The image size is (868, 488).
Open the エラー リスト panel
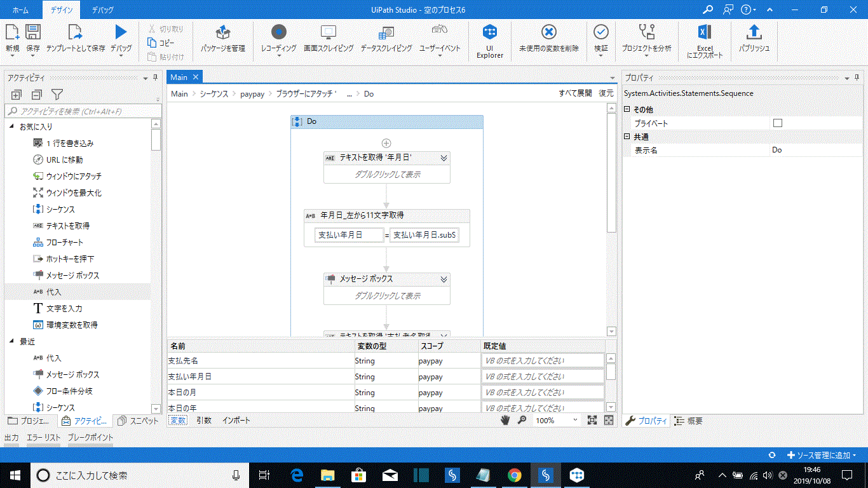pyautogui.click(x=43, y=437)
